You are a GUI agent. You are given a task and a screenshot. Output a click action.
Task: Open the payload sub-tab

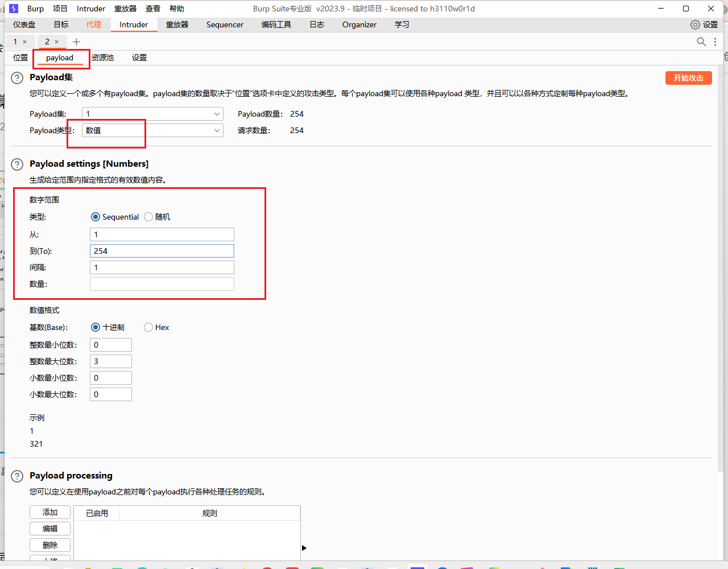pyautogui.click(x=60, y=57)
